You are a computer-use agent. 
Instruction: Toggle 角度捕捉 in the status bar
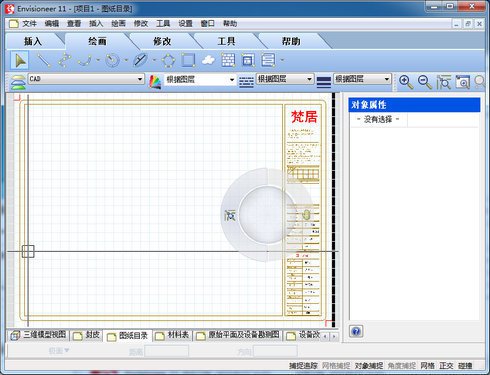tap(402, 366)
